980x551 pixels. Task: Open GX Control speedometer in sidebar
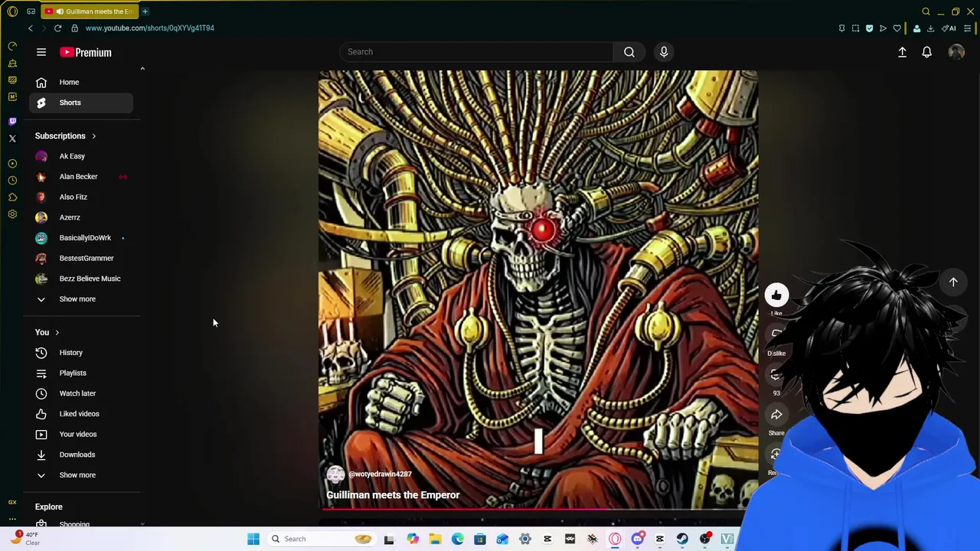tap(12, 47)
